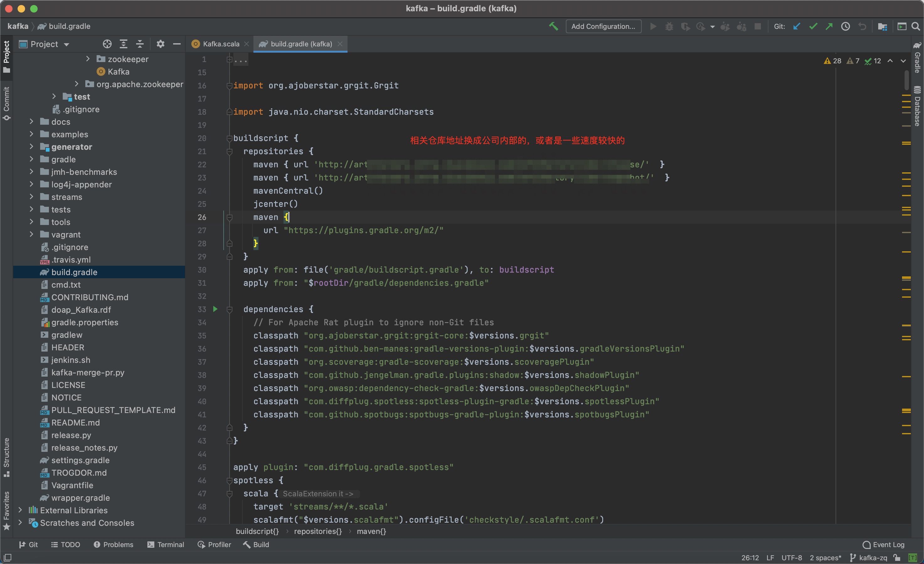Click the repositories{} breadcrumb below the editor

317,531
